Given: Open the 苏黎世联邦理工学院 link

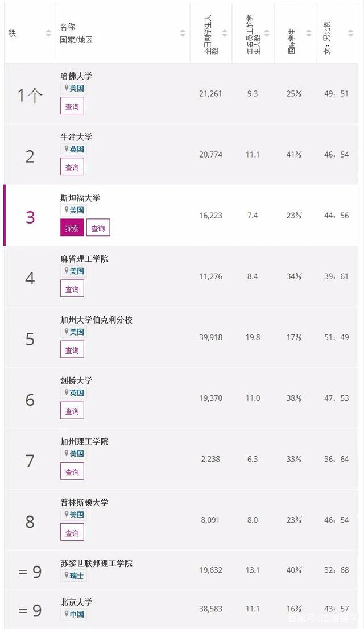Looking at the screenshot, I should 96,563.
